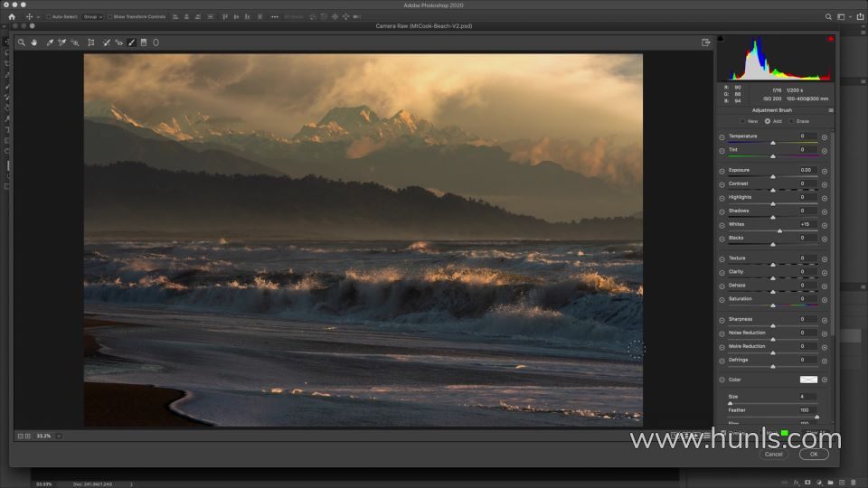Select the Hand tool in Camera Raw
The height and width of the screenshot is (488, 868).
(x=34, y=42)
